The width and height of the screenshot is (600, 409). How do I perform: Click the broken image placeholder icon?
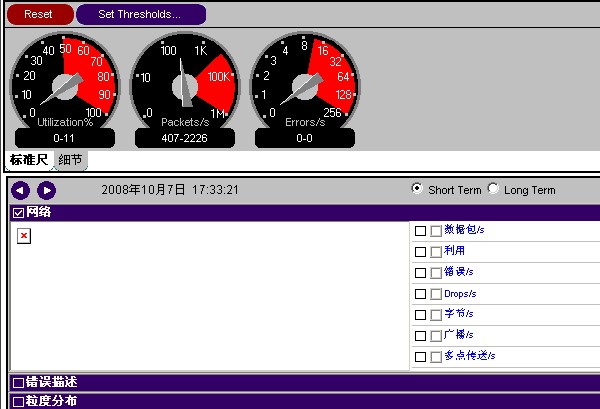(24, 235)
